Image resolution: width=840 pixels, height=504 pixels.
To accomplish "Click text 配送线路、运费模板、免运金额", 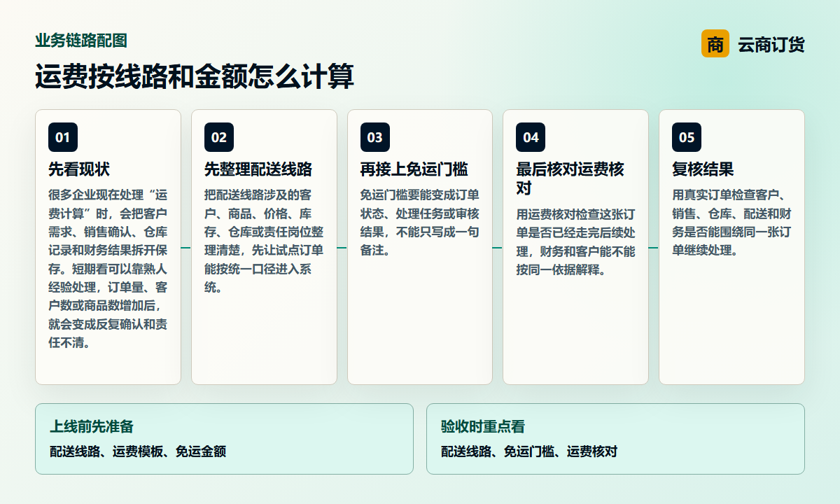I will [138, 451].
